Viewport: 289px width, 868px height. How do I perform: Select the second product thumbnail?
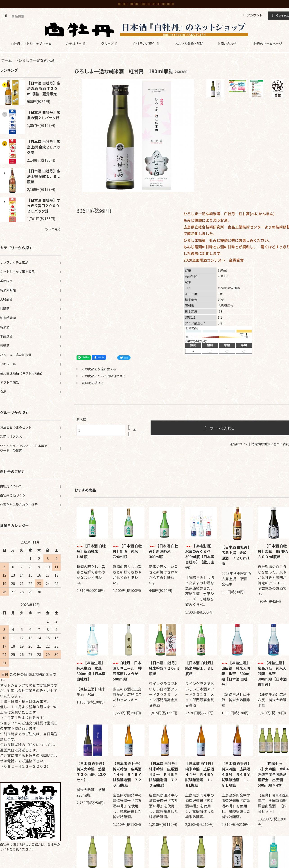[x=237, y=86]
